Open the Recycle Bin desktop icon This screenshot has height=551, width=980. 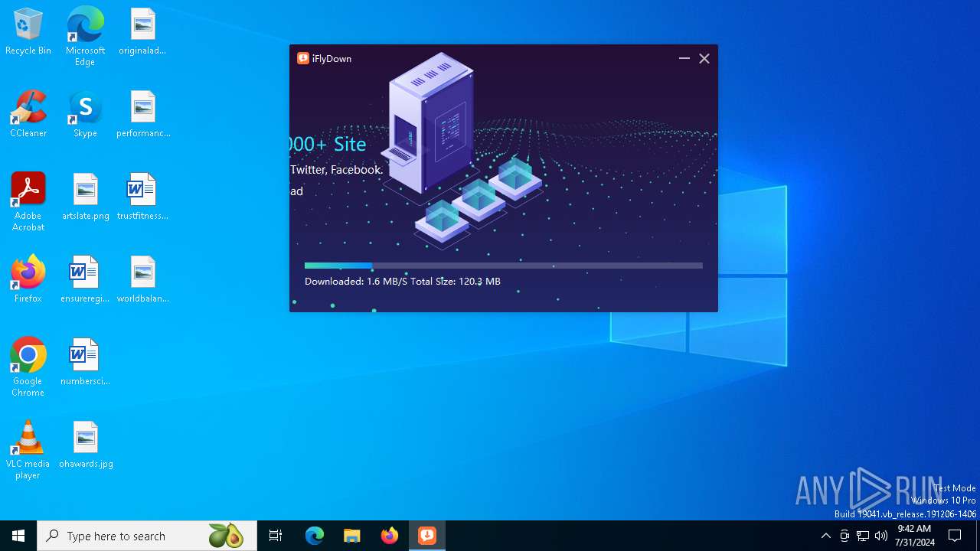28,32
